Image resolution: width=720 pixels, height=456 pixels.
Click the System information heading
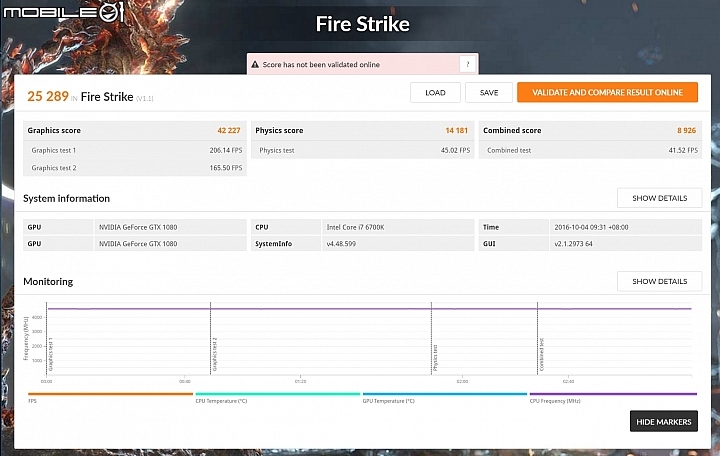tap(67, 198)
